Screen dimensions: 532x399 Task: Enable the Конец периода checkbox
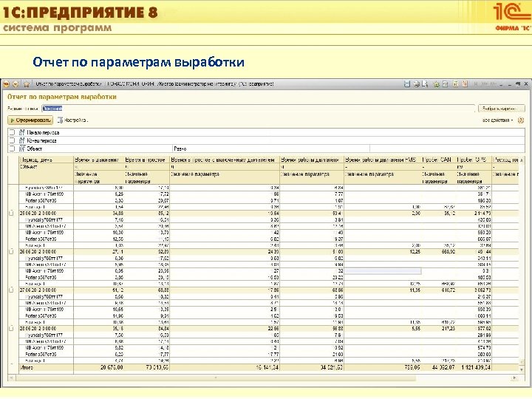point(13,140)
